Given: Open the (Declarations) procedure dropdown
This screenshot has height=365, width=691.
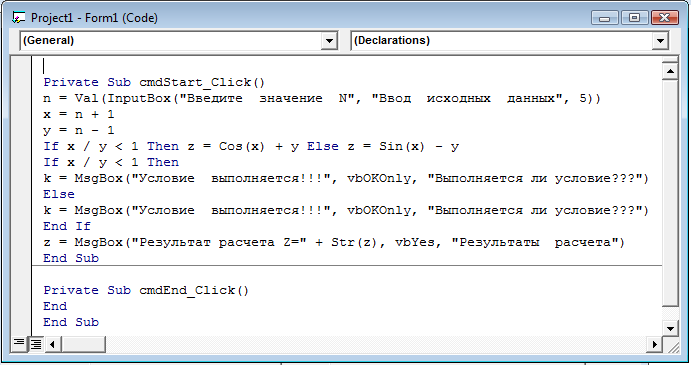Looking at the screenshot, I should (x=660, y=41).
